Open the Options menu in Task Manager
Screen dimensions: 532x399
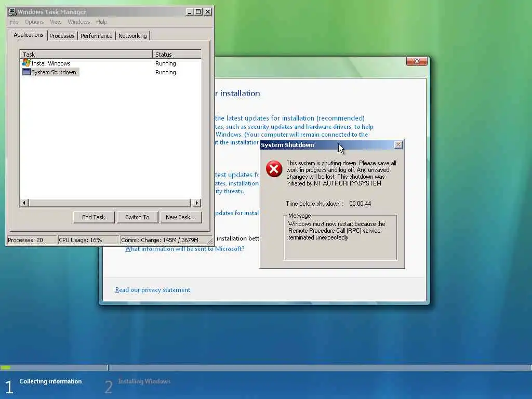tap(34, 22)
